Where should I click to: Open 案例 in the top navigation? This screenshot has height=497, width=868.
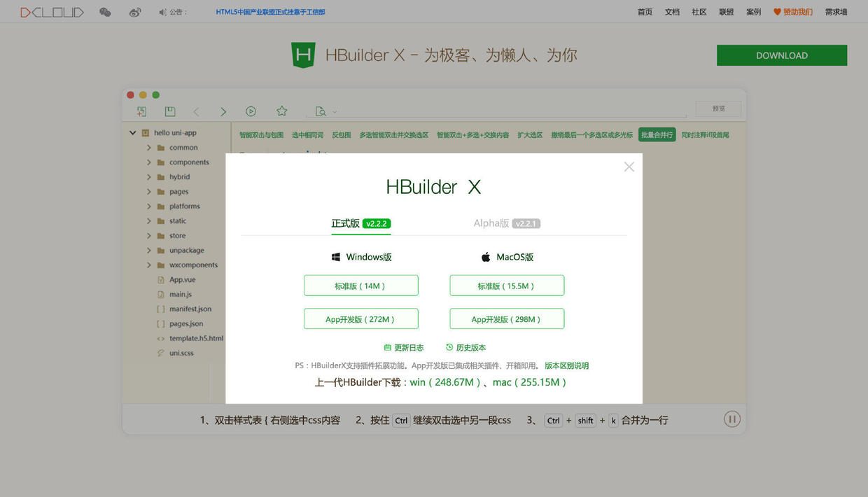[754, 12]
